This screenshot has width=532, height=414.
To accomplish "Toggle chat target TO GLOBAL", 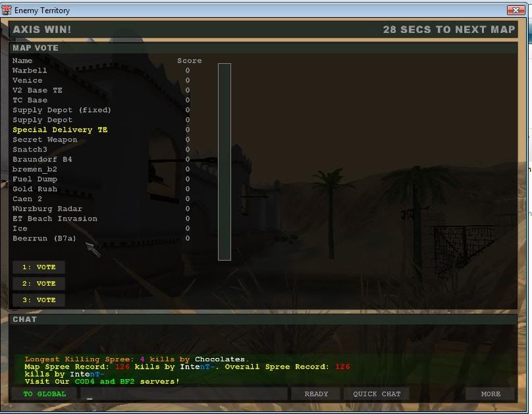I will tap(45, 394).
